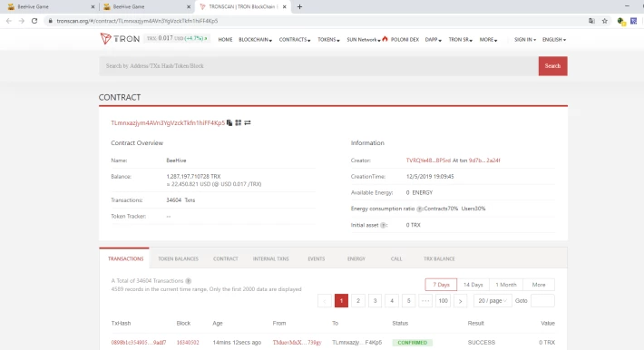Image resolution: width=644 pixels, height=350 pixels.
Task: Select the 1 Month range
Action: [x=506, y=285]
